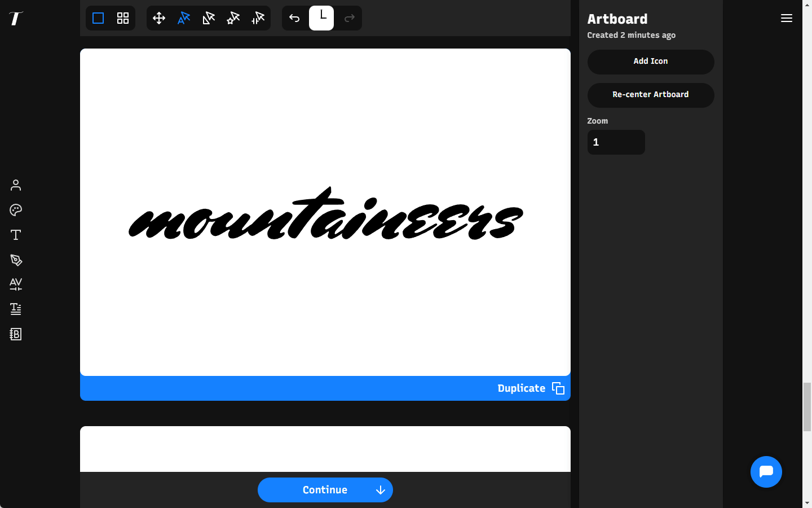Select the kerning adjustment cursor tool
The width and height of the screenshot is (812, 508).
[258, 18]
